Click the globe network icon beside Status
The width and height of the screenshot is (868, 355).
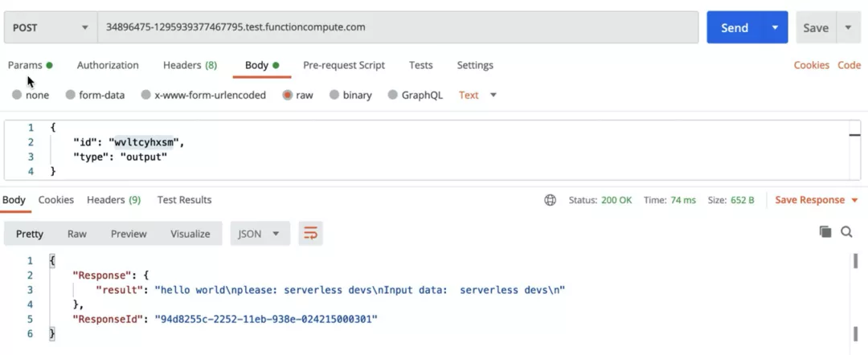550,200
